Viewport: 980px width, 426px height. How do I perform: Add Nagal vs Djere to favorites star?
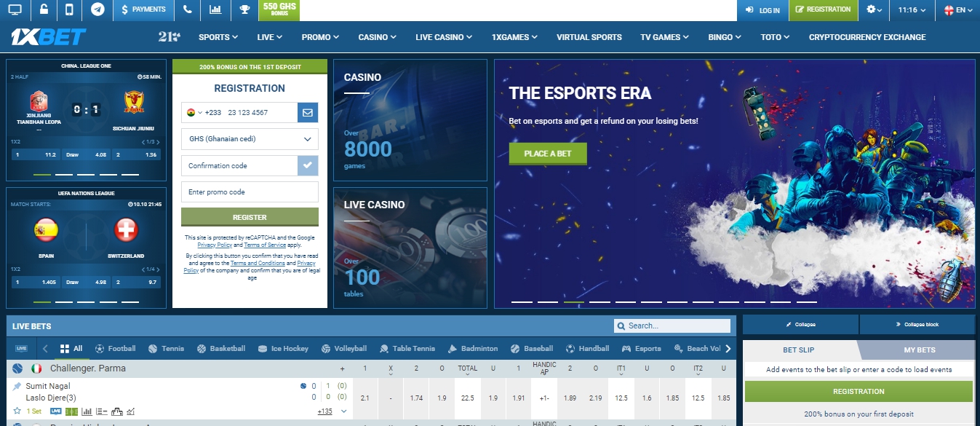click(x=17, y=411)
